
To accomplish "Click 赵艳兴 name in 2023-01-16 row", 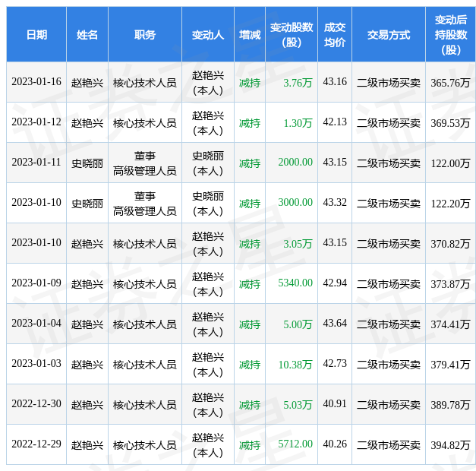I will 87,83.
